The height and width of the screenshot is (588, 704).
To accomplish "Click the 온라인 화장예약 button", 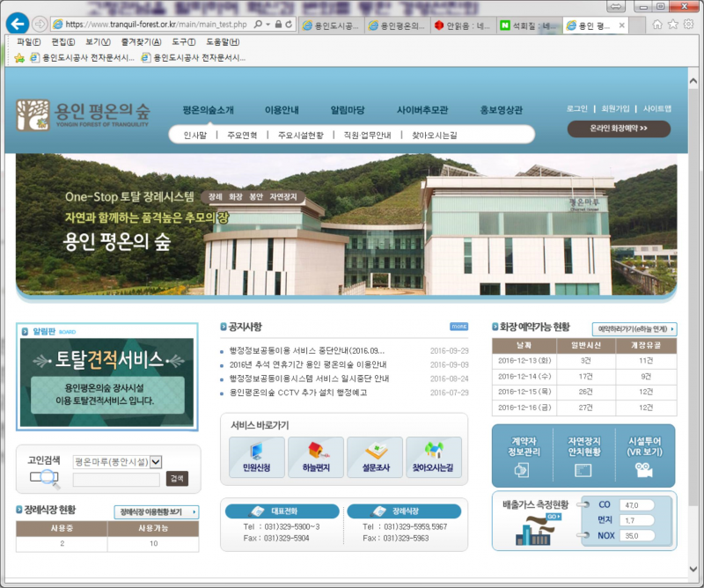I will pos(619,129).
